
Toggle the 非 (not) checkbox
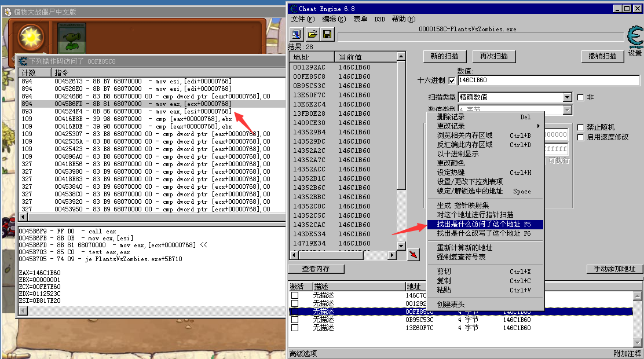click(x=580, y=97)
